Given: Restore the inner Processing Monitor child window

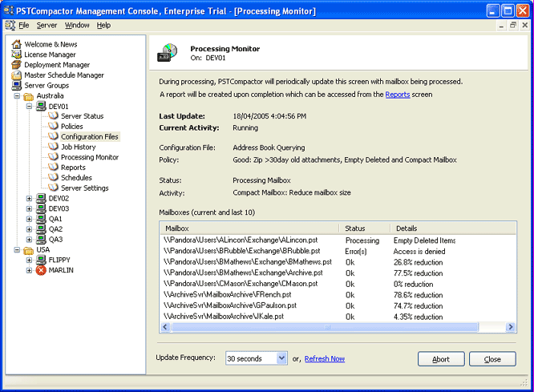Looking at the screenshot, I should pyautogui.click(x=513, y=25).
